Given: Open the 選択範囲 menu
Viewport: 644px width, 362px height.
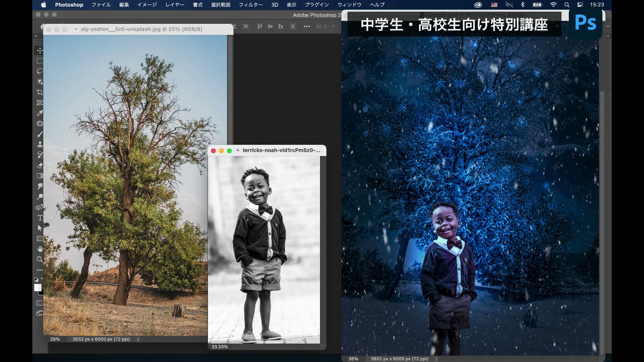Looking at the screenshot, I should (220, 5).
